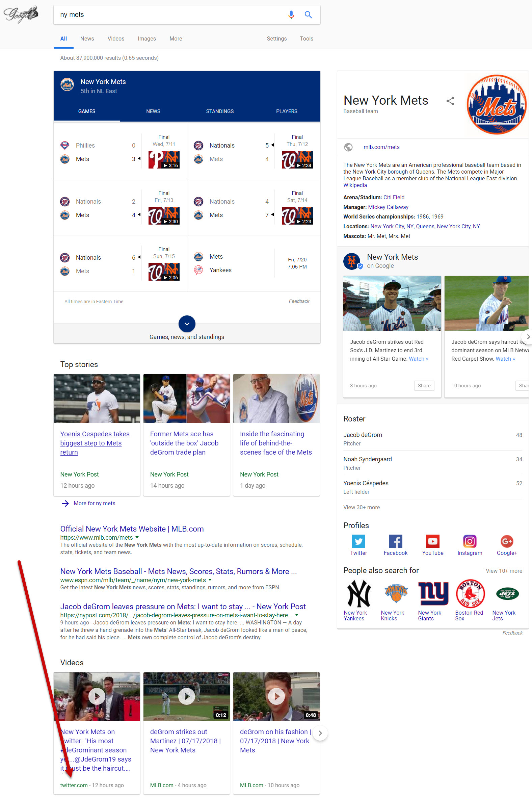Share the New York Mets knowledge panel
This screenshot has width=532, height=797.
(x=450, y=101)
